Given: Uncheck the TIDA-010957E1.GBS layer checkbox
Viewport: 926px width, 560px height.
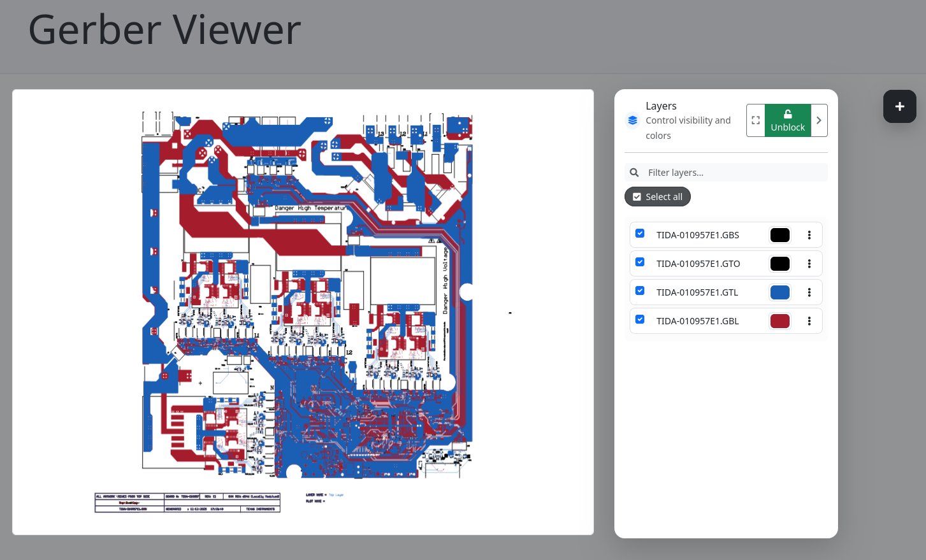Looking at the screenshot, I should pyautogui.click(x=640, y=234).
